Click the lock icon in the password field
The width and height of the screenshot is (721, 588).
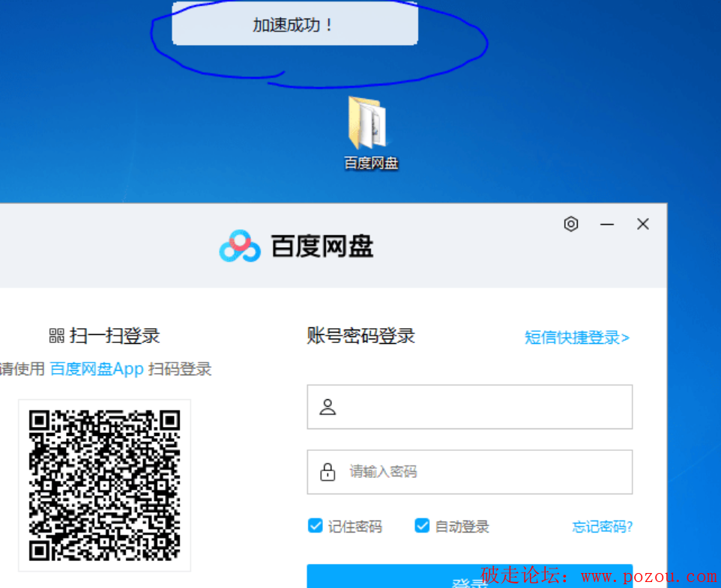pyautogui.click(x=328, y=472)
